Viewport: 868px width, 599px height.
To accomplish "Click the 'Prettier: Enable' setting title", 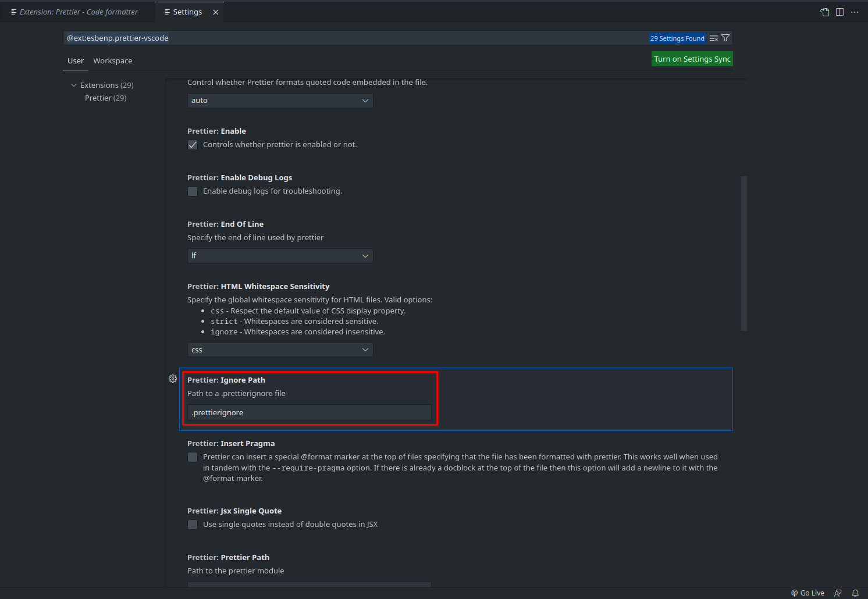I will coord(216,131).
